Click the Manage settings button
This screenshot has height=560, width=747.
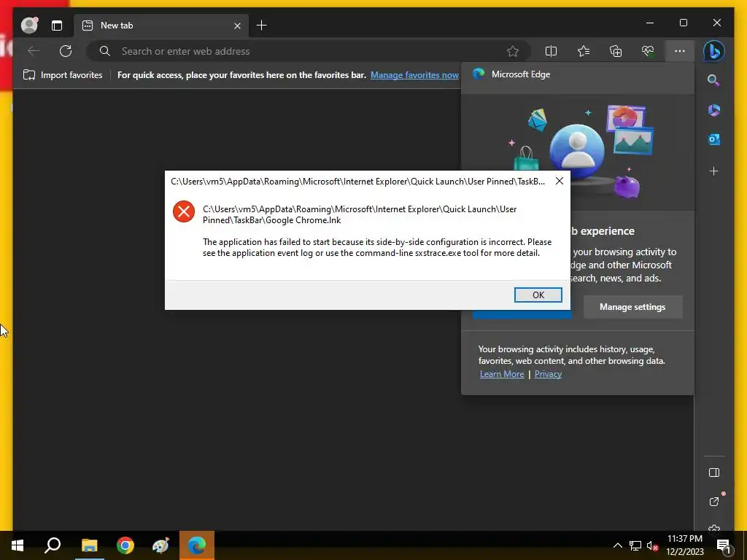pyautogui.click(x=632, y=307)
